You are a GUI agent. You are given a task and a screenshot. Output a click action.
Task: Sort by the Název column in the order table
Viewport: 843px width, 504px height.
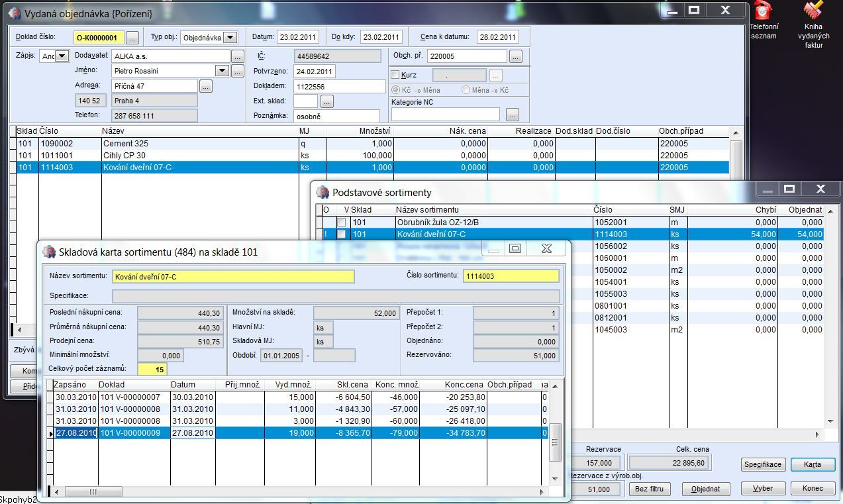coord(199,131)
